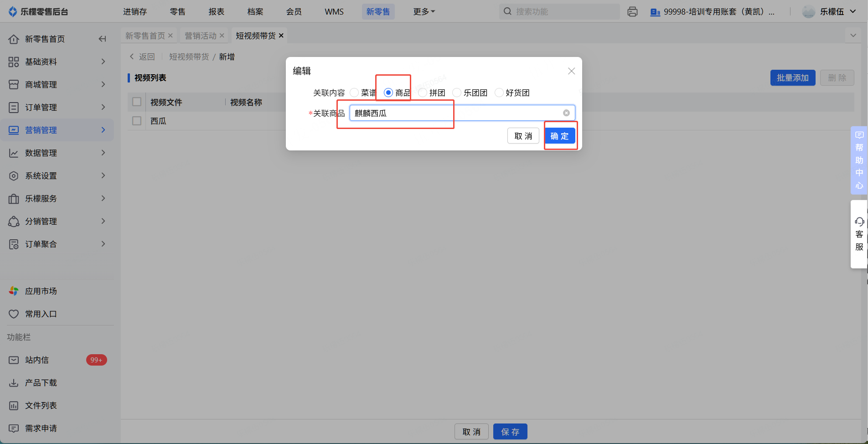Click the 系统设置 hexagon icon
The width and height of the screenshot is (868, 444).
pos(14,176)
